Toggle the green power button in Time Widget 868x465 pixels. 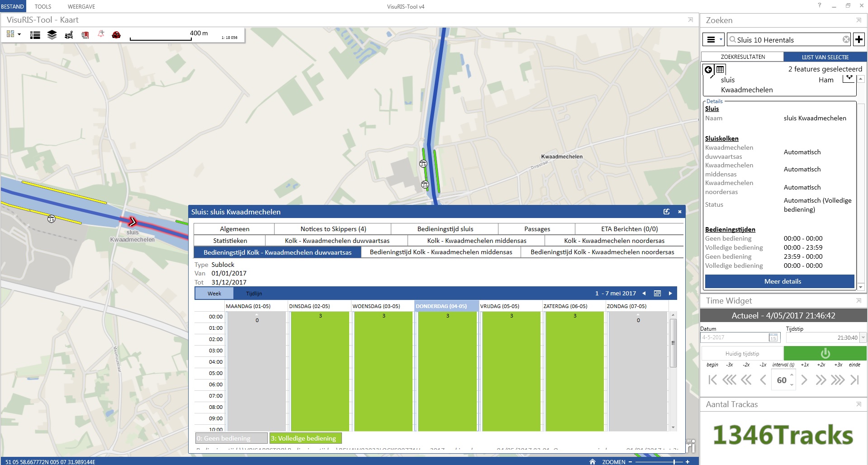tap(825, 353)
